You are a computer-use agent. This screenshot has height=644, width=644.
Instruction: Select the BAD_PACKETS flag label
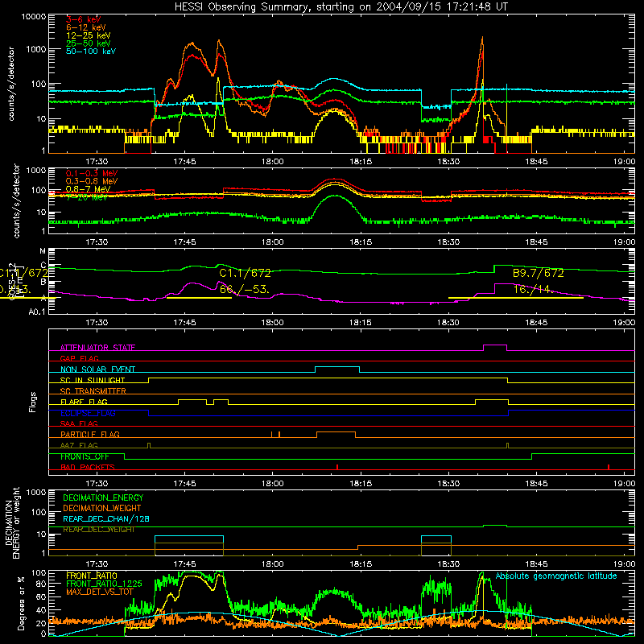click(88, 467)
